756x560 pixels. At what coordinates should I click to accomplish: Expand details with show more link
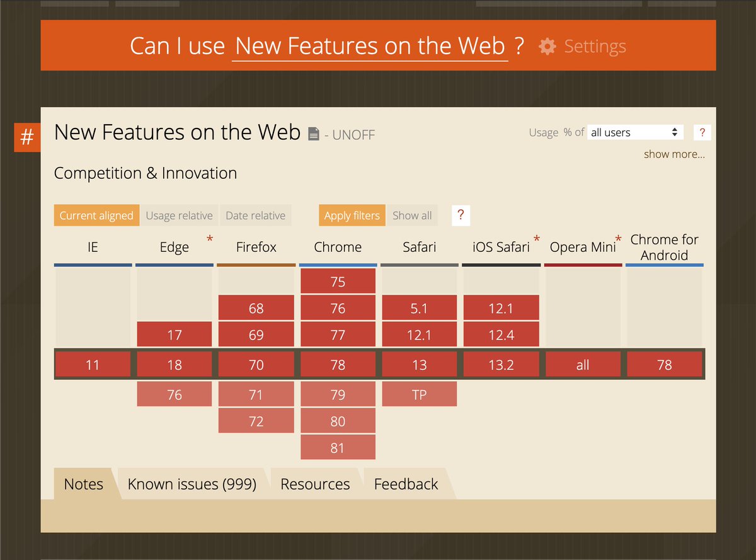[674, 154]
